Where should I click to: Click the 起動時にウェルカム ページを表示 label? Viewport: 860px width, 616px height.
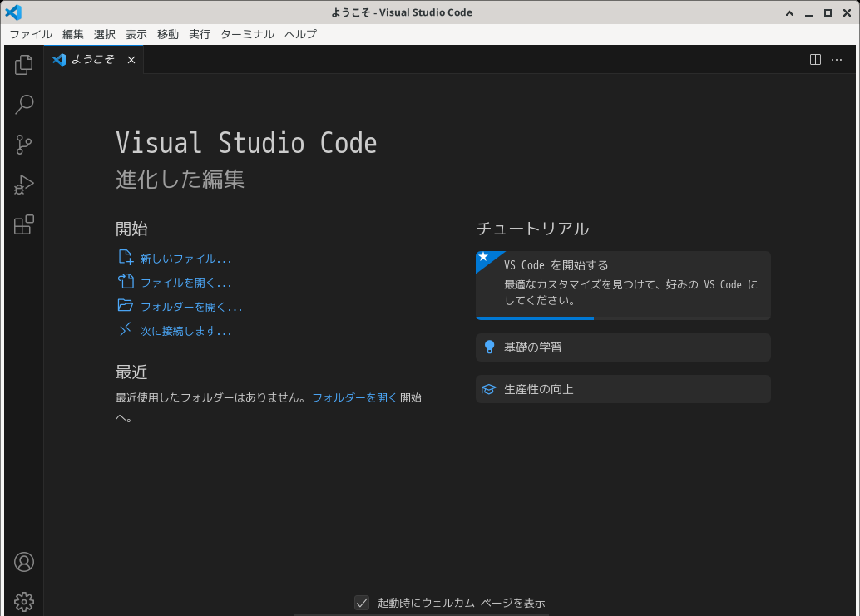coord(462,603)
